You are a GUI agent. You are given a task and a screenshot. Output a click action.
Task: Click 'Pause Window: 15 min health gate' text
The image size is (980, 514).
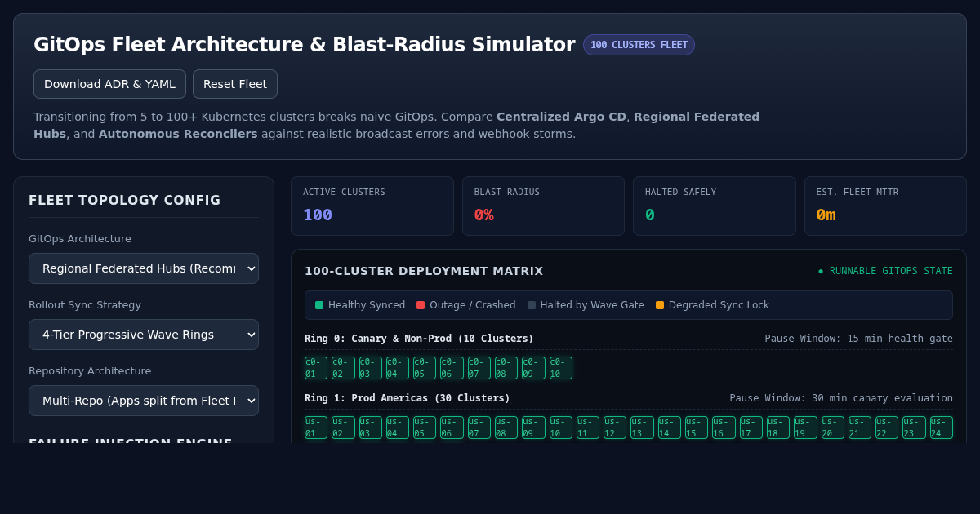pyautogui.click(x=859, y=339)
